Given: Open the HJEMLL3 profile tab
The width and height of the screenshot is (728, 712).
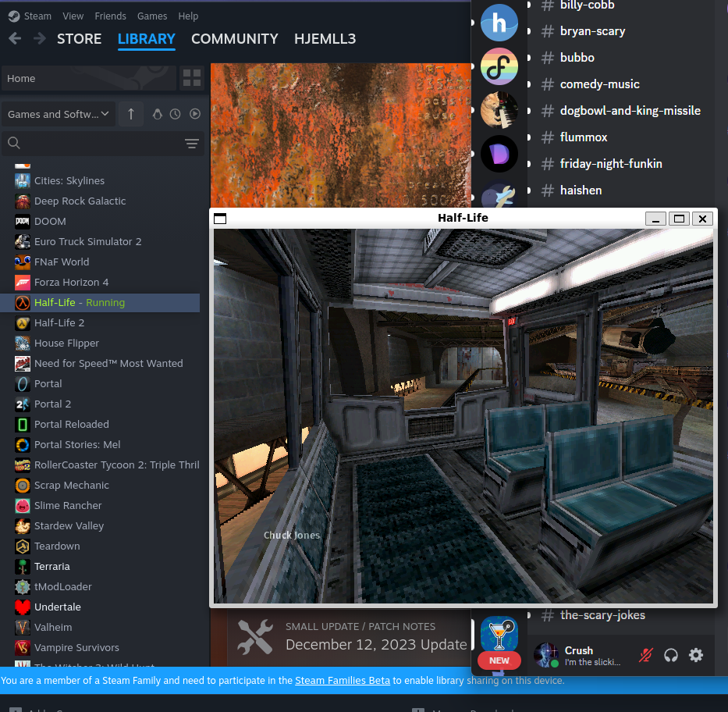Looking at the screenshot, I should click(x=325, y=38).
